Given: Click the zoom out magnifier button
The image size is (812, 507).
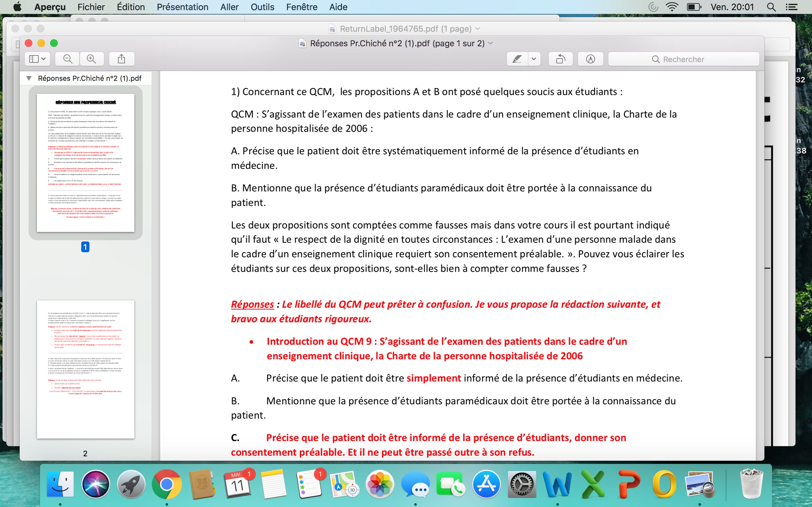Looking at the screenshot, I should click(68, 59).
